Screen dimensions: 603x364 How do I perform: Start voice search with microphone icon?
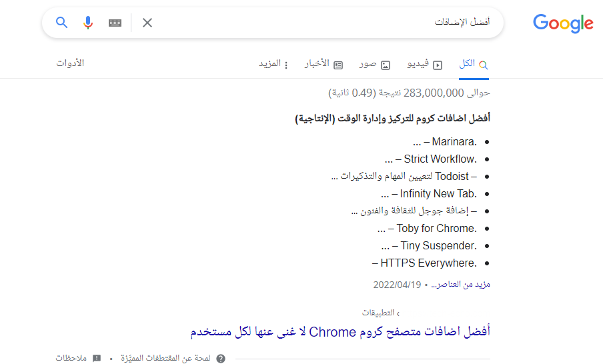pyautogui.click(x=88, y=23)
